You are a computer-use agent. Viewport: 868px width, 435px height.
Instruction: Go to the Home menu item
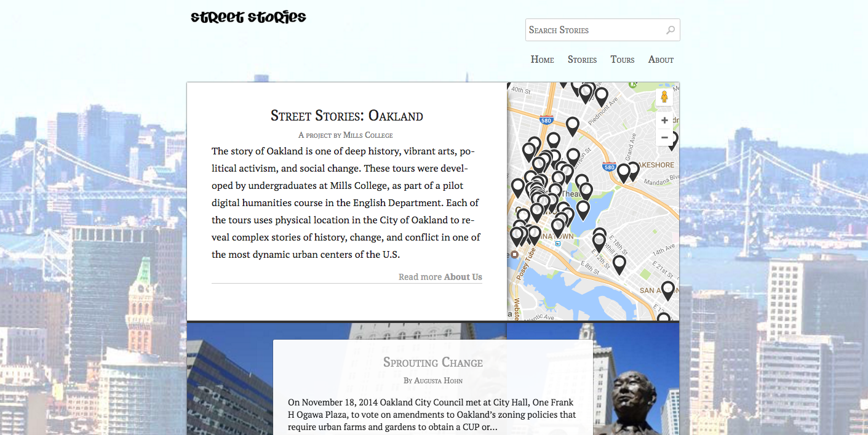coord(542,60)
